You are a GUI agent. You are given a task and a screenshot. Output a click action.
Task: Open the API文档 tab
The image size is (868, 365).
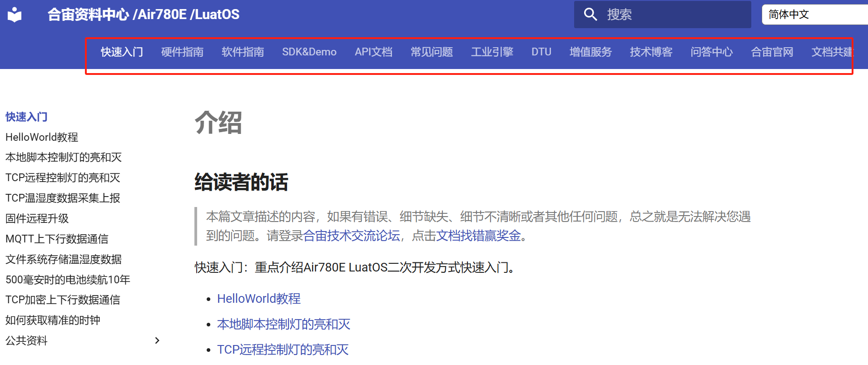pos(373,52)
